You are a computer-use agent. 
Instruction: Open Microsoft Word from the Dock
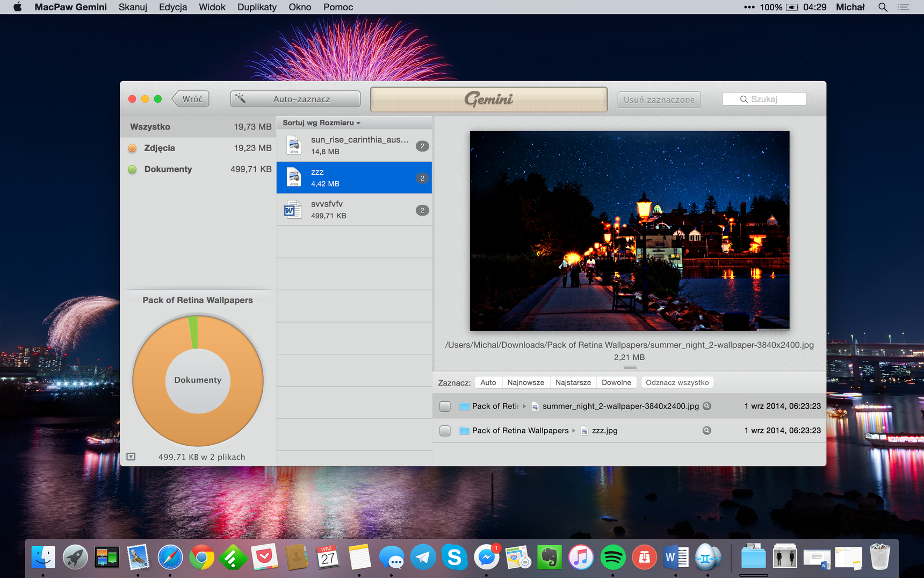coord(676,558)
